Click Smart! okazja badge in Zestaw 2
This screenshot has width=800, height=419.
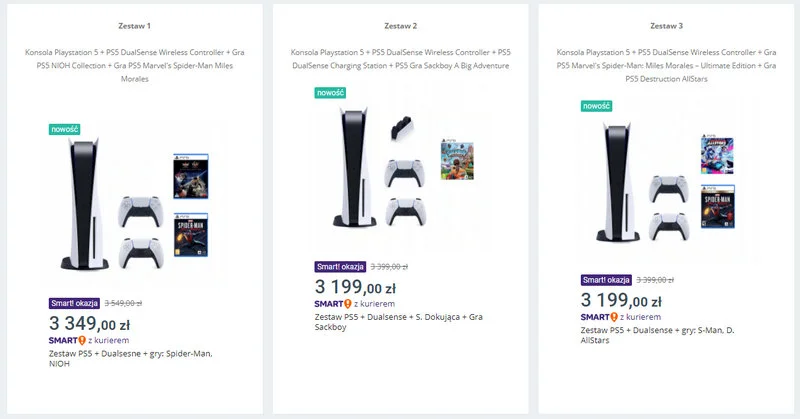click(341, 267)
